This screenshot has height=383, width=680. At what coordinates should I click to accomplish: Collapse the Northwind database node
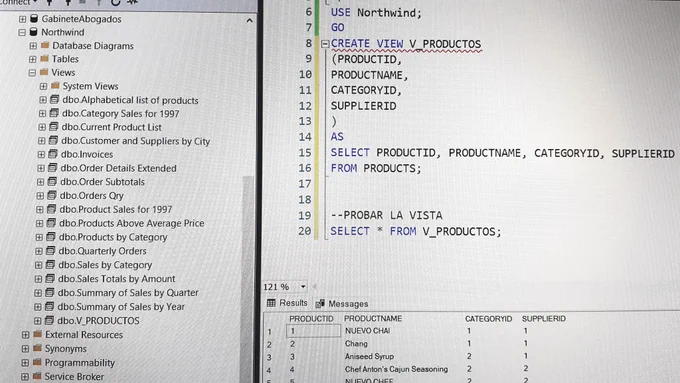pos(22,33)
